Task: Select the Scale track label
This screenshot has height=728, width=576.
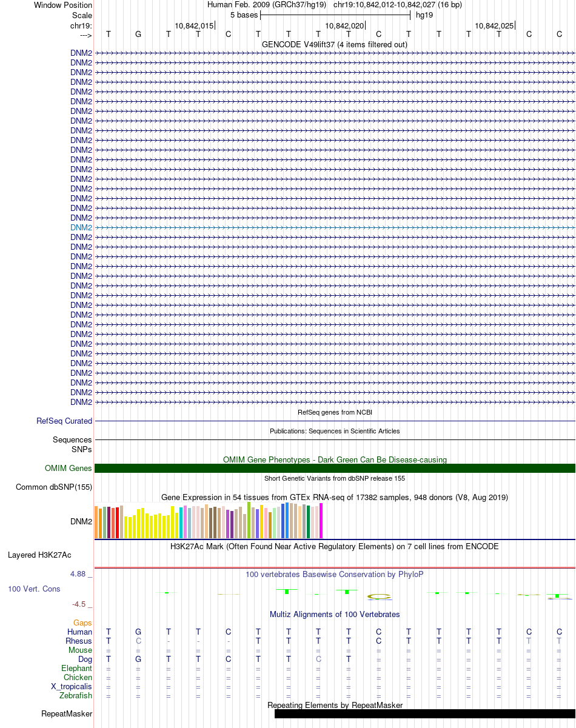Action: point(82,15)
